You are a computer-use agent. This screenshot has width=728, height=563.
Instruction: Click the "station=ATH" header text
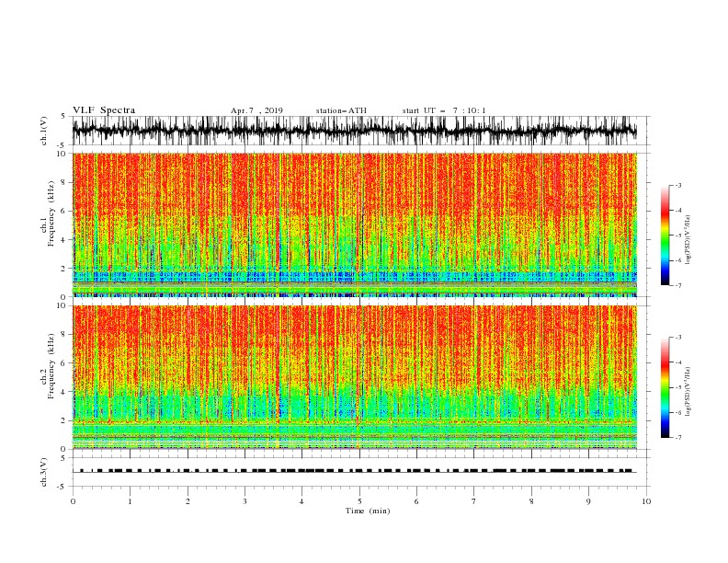341,110
